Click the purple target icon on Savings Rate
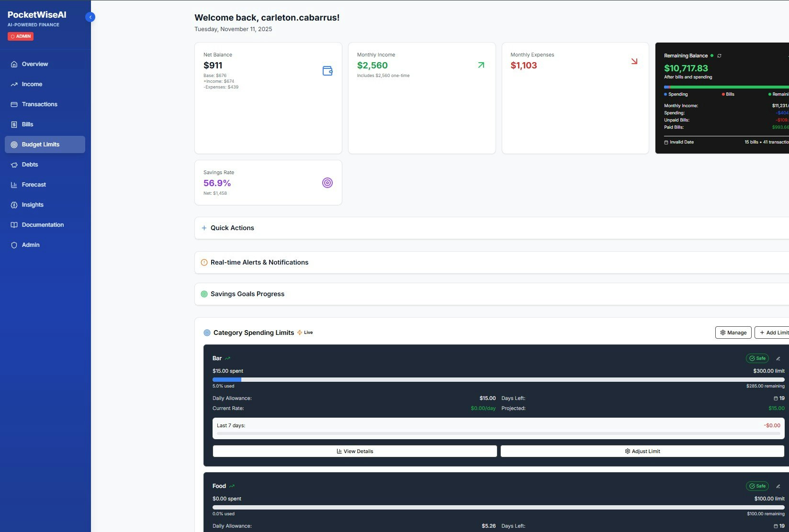The image size is (789, 532). point(327,183)
